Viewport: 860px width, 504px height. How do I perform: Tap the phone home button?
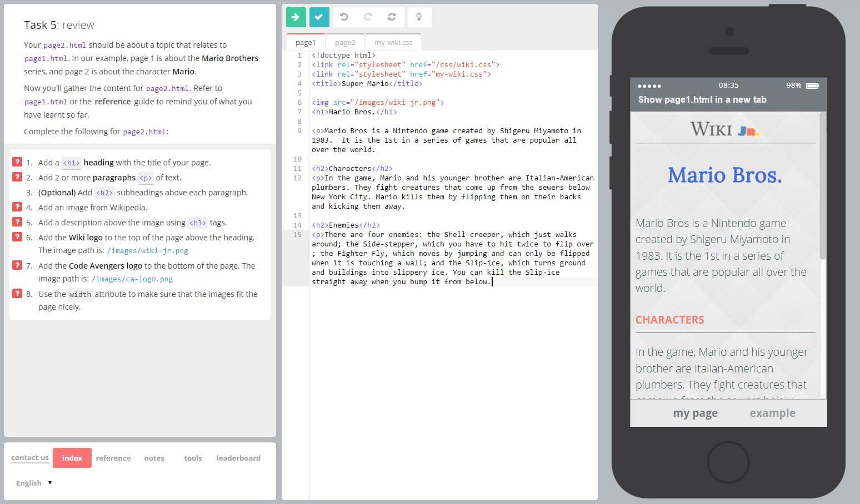coord(728,462)
